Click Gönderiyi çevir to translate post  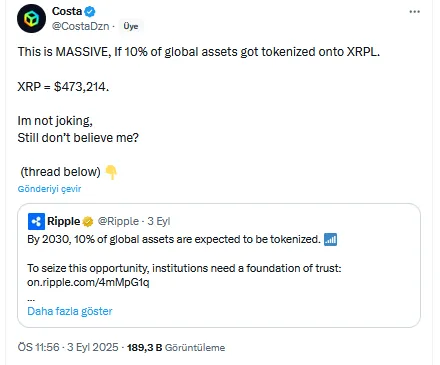(49, 189)
